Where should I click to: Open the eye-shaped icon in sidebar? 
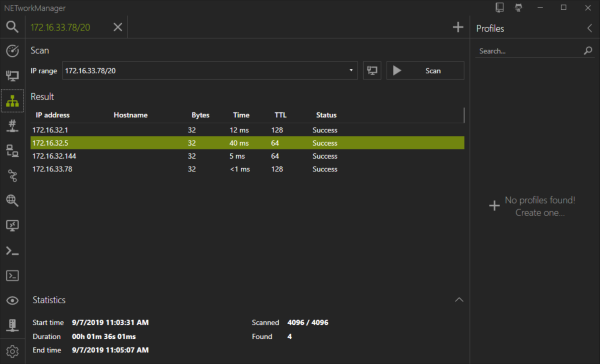point(12,300)
